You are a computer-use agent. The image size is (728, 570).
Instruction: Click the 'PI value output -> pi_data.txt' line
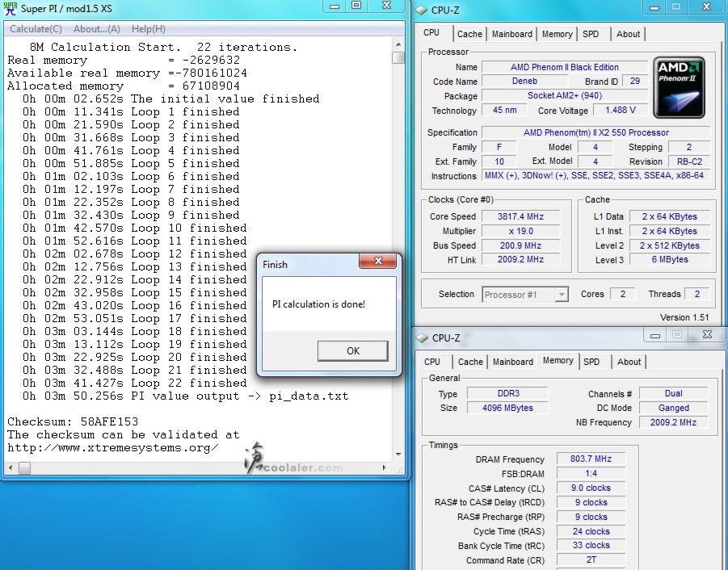(186, 396)
